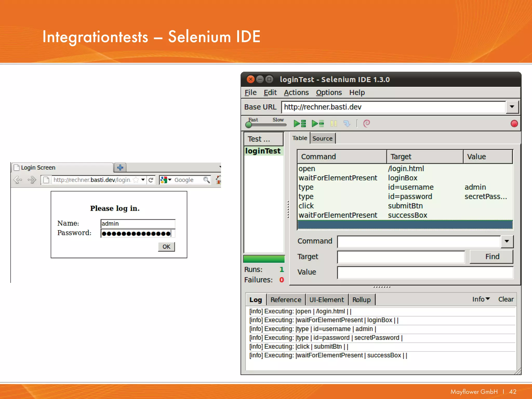
Task: Click the browser back arrow
Action: pyautogui.click(x=18, y=180)
